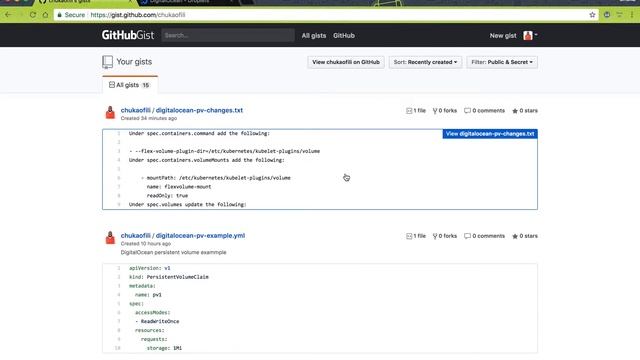Click 'Created 34 minutes ago' text
The width and height of the screenshot is (640, 360).
click(149, 118)
